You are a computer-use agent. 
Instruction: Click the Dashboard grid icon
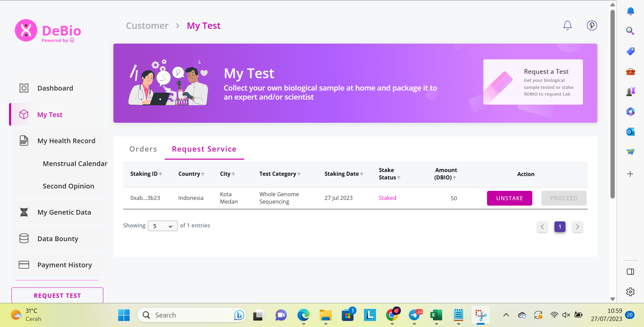24,88
